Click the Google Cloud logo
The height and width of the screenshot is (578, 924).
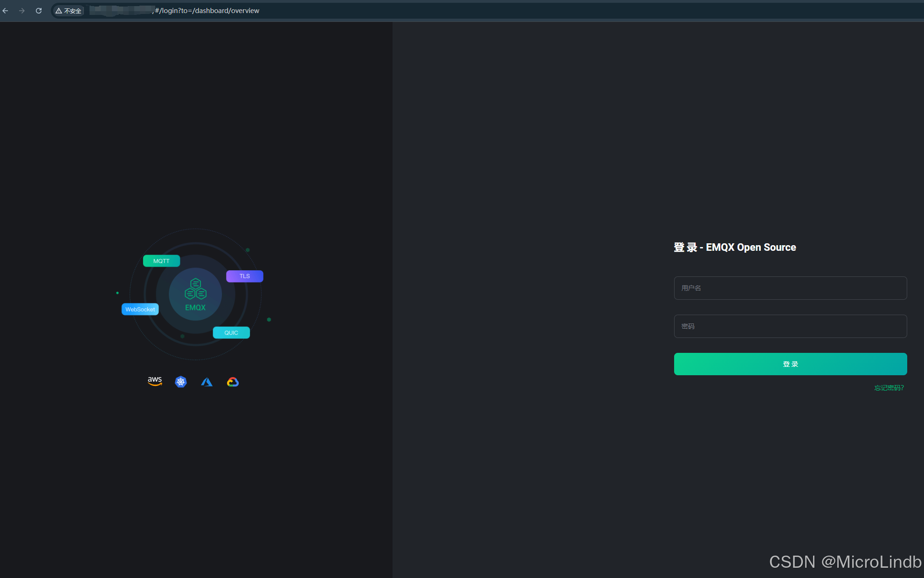pos(233,382)
